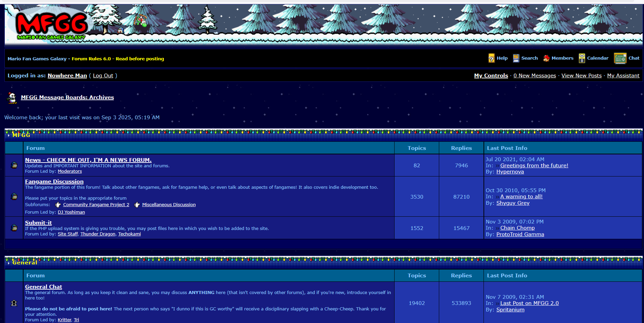Open Help from the top navigation
Viewport: 644px width, 323px height.
pyautogui.click(x=502, y=58)
